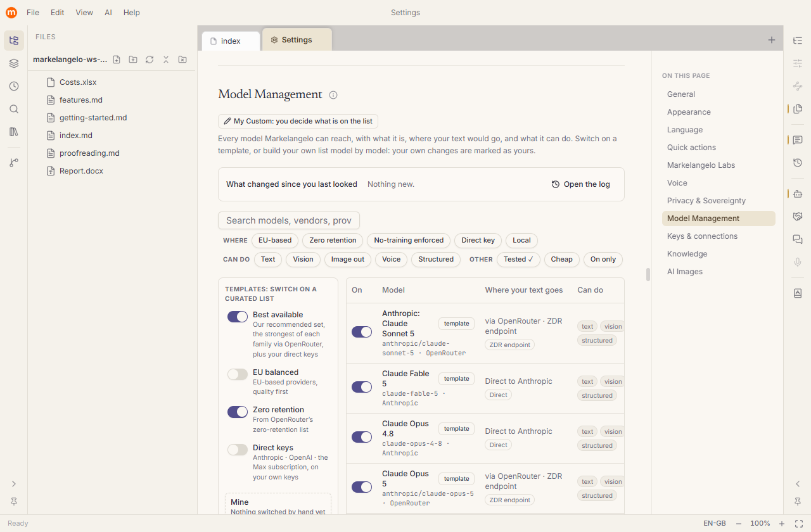This screenshot has height=532, width=811.
Task: Zoom out with the minus control
Action: tap(739, 524)
